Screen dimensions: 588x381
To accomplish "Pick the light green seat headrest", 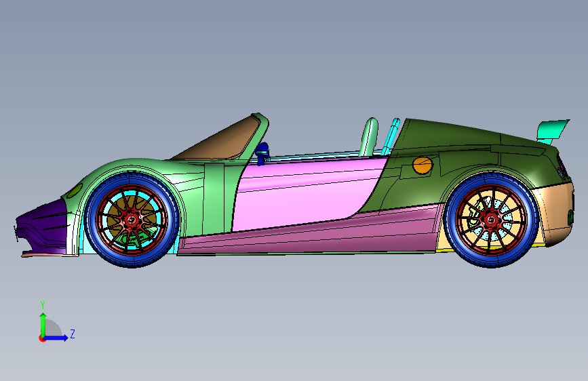I will [369, 137].
